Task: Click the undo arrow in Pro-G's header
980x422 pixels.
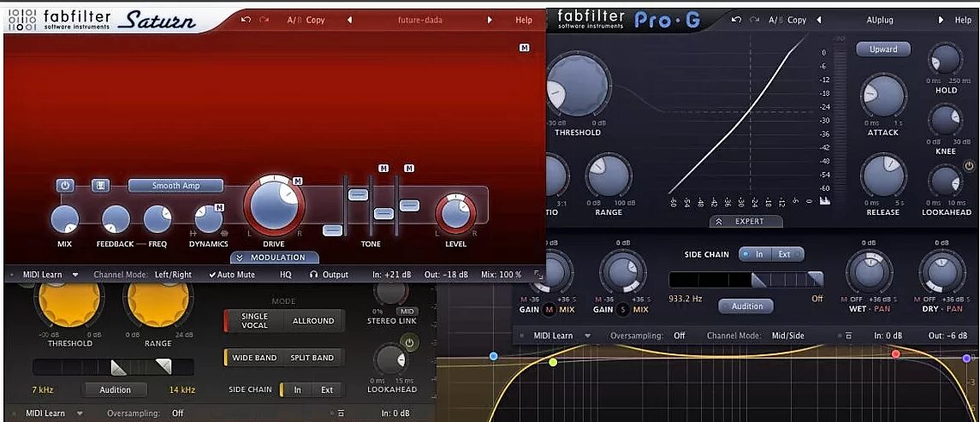Action: point(736,20)
